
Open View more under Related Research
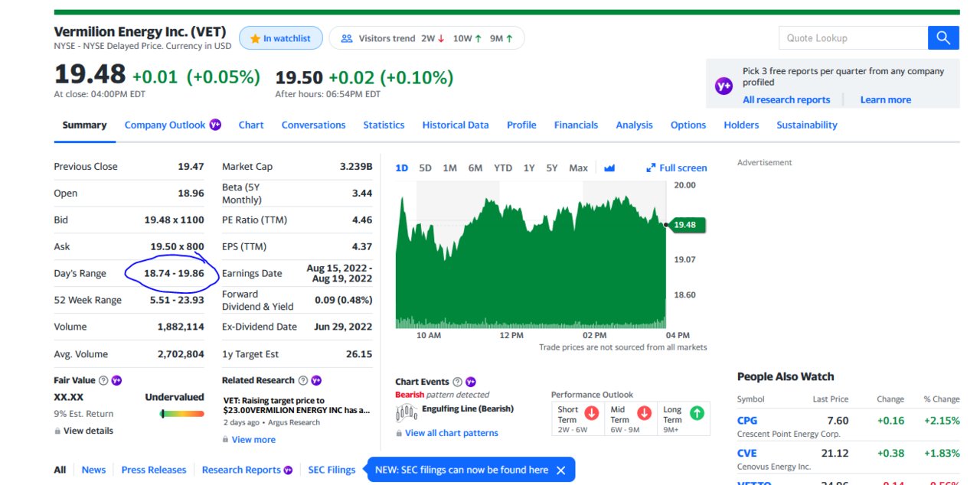tap(253, 440)
